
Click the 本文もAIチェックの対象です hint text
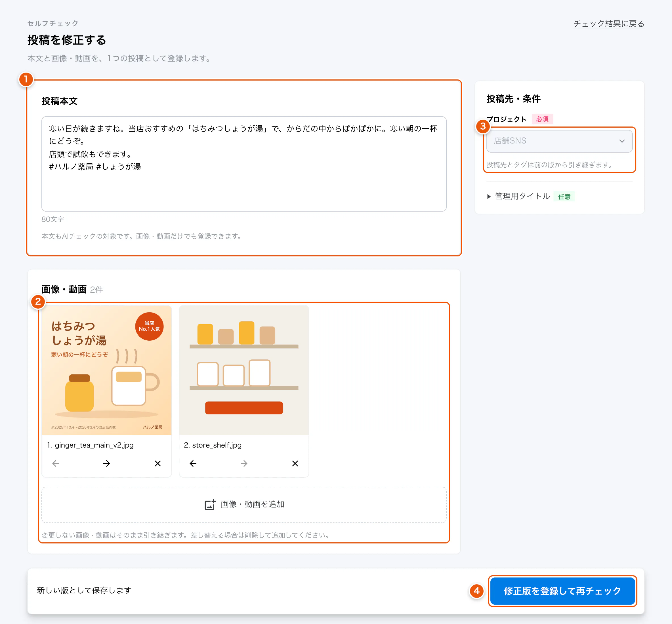[142, 236]
